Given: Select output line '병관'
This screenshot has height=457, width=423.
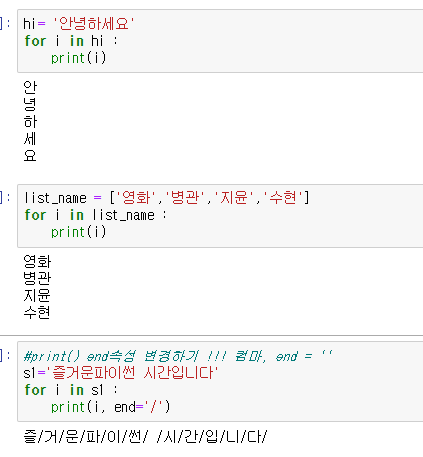Looking at the screenshot, I should [37, 278].
